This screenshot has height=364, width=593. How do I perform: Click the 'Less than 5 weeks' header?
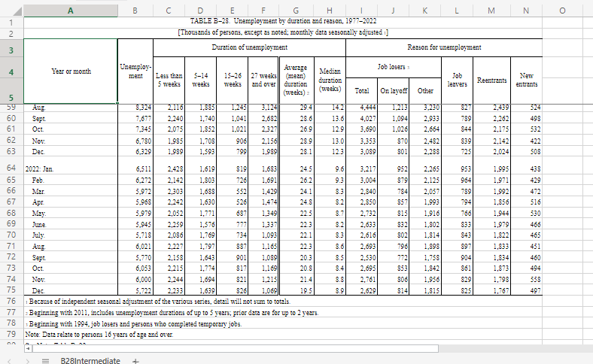tap(169, 80)
